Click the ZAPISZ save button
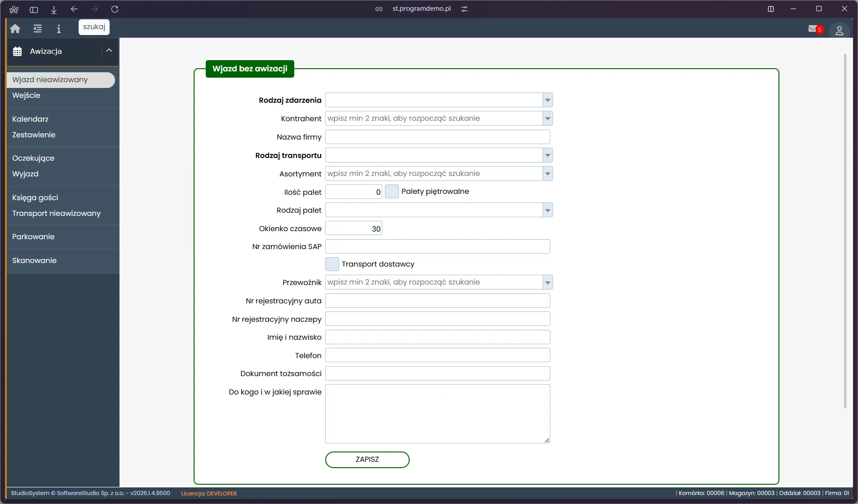The width and height of the screenshot is (858, 504). pos(367,460)
